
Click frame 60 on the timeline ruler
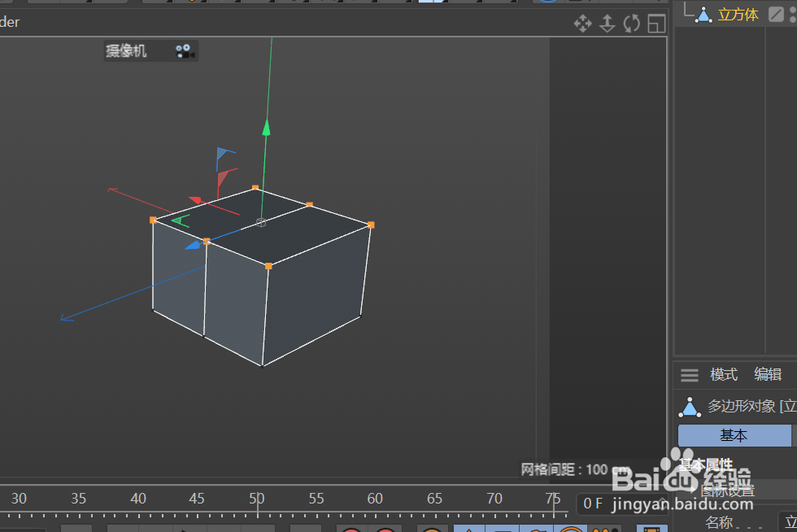point(375,498)
